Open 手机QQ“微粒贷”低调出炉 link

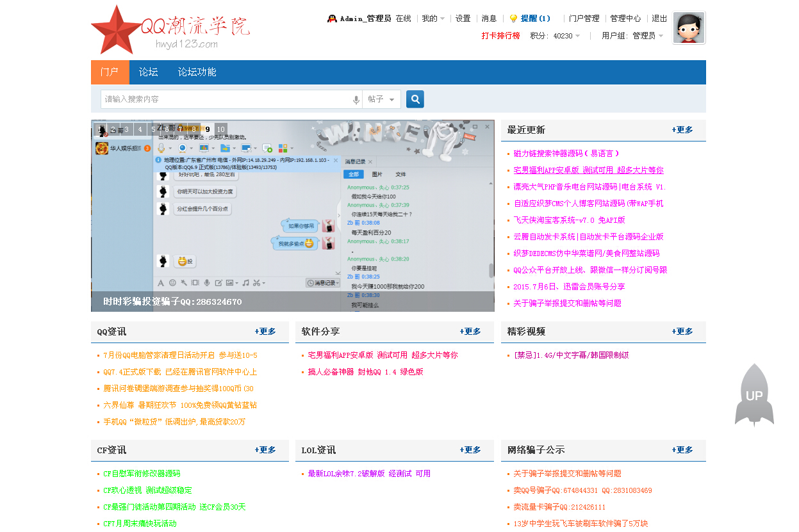[x=174, y=422]
